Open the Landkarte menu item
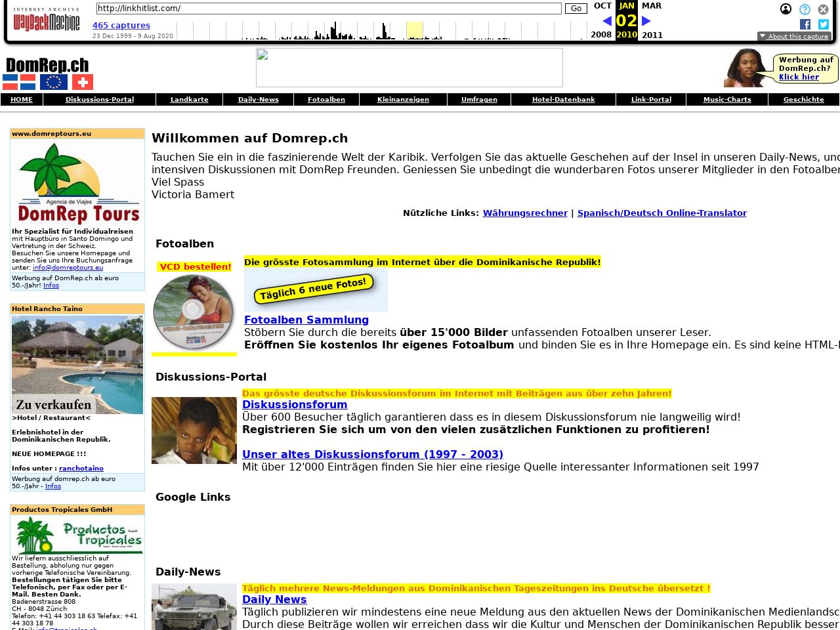This screenshot has height=630, width=840. pyautogui.click(x=189, y=100)
